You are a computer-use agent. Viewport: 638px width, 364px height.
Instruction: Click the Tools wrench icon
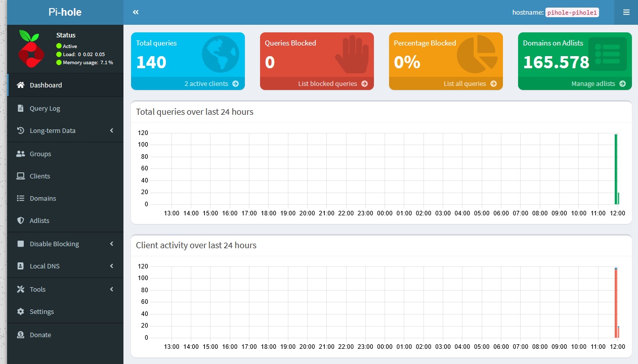[21, 289]
